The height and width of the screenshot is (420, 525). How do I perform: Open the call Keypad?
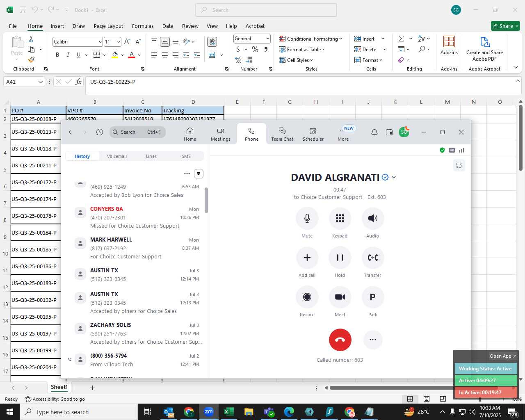tap(340, 218)
